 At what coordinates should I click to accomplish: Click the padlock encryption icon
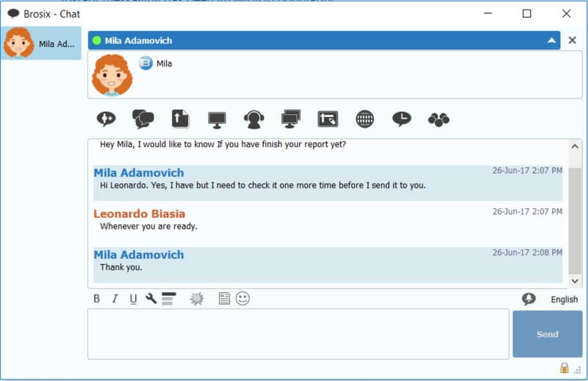tap(564, 368)
